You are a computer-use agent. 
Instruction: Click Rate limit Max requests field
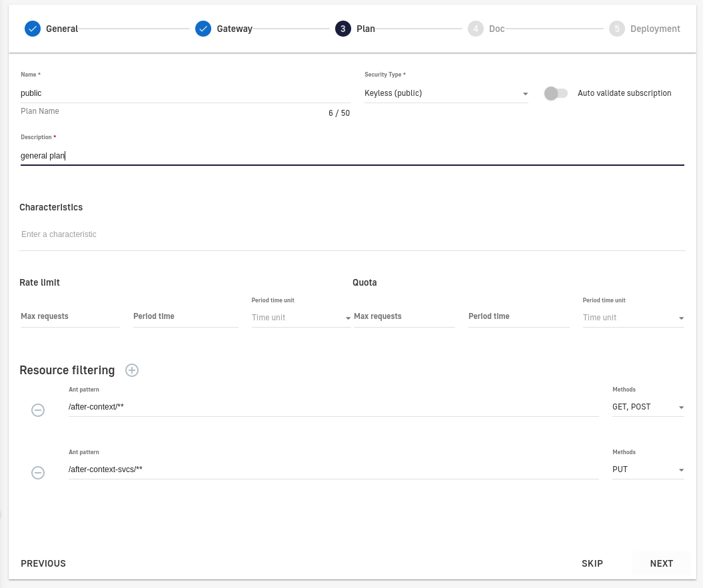point(70,316)
